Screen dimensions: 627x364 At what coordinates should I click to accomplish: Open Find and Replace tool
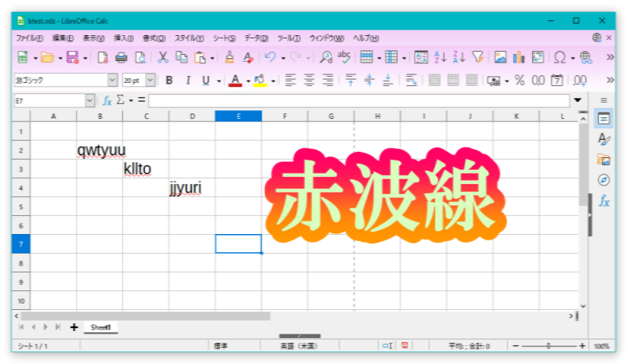coord(326,57)
